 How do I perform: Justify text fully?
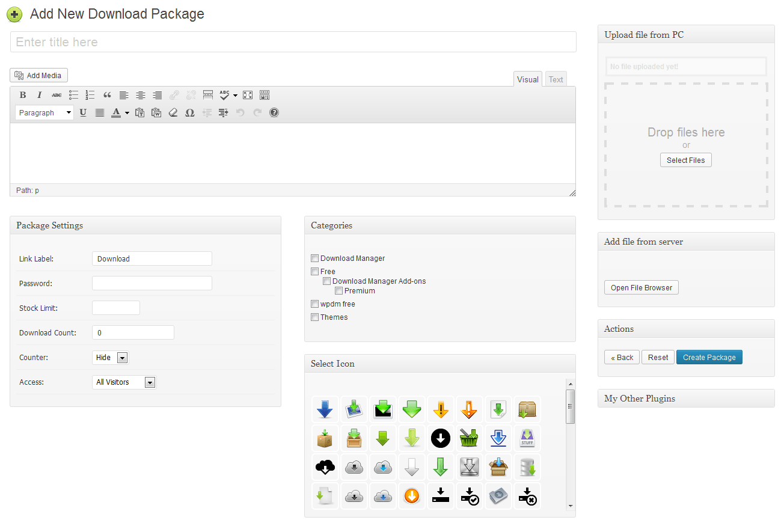[100, 112]
